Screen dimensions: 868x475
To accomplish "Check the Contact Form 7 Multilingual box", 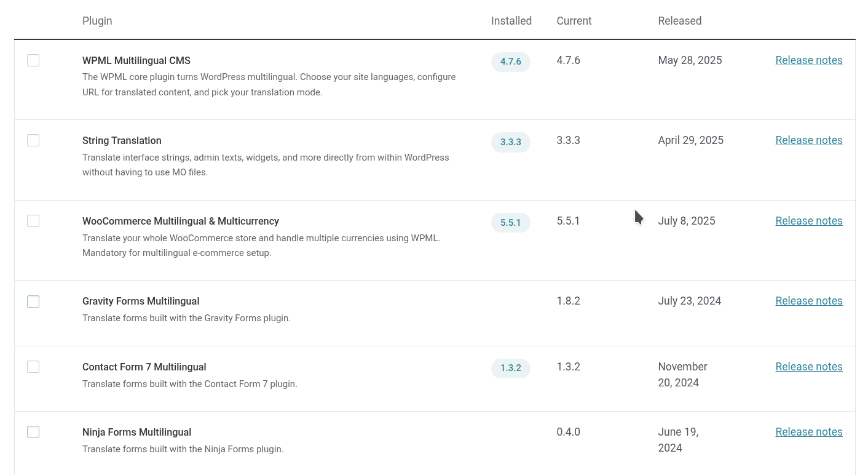I will coord(33,367).
